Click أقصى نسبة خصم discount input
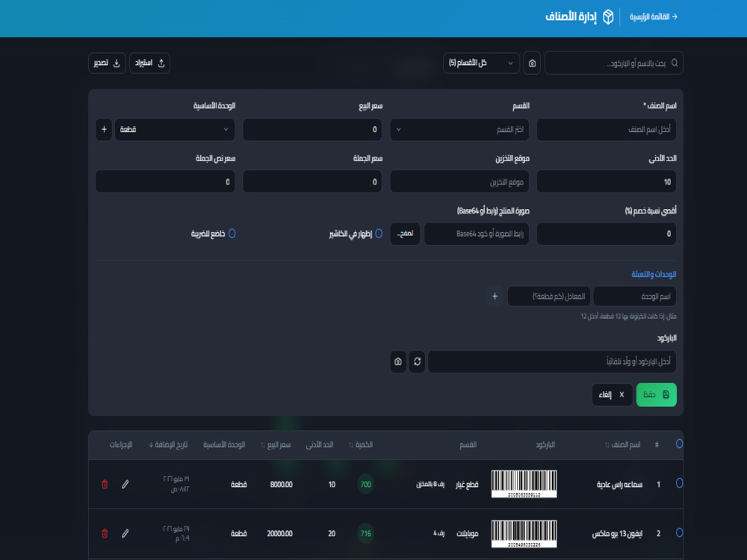The height and width of the screenshot is (560, 747). [607, 234]
